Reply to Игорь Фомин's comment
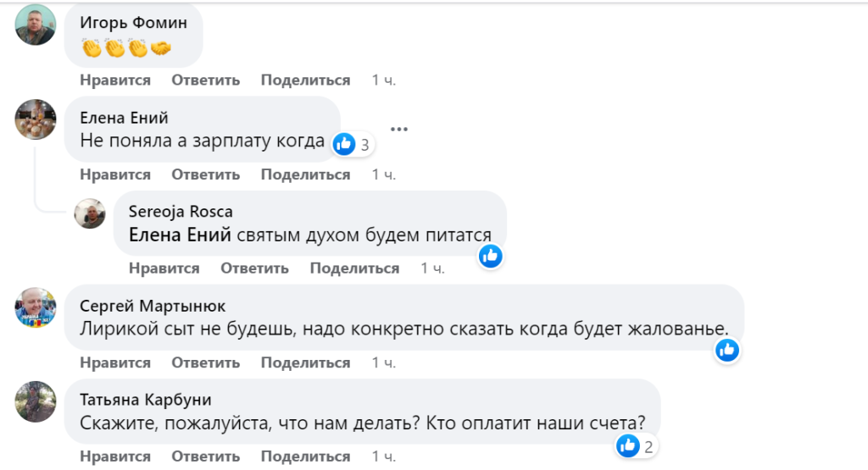The image size is (868, 470). (206, 80)
